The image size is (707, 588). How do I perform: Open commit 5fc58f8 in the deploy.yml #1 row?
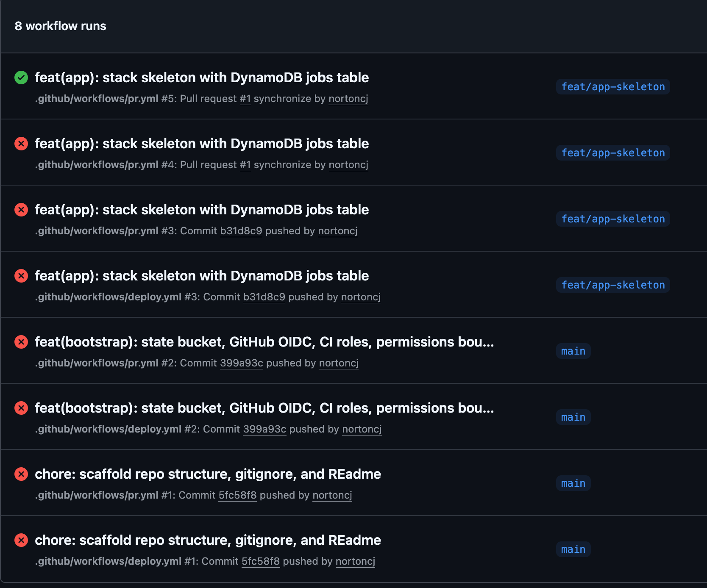[x=261, y=561]
